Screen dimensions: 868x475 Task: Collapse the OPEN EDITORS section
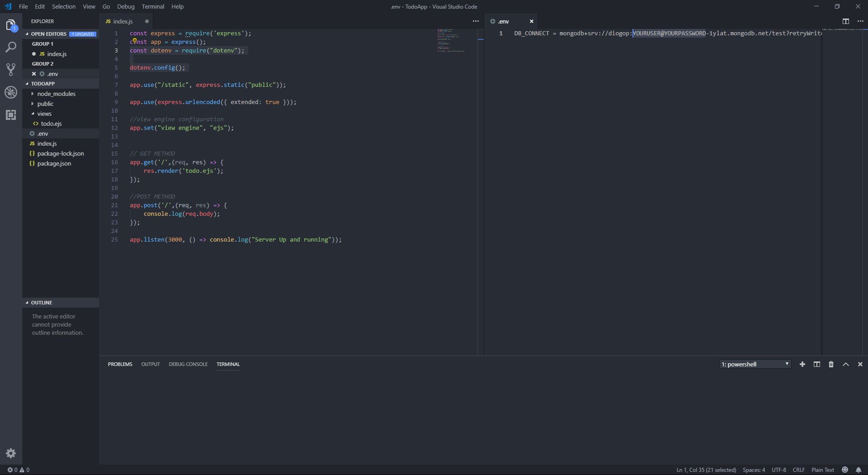(49, 33)
